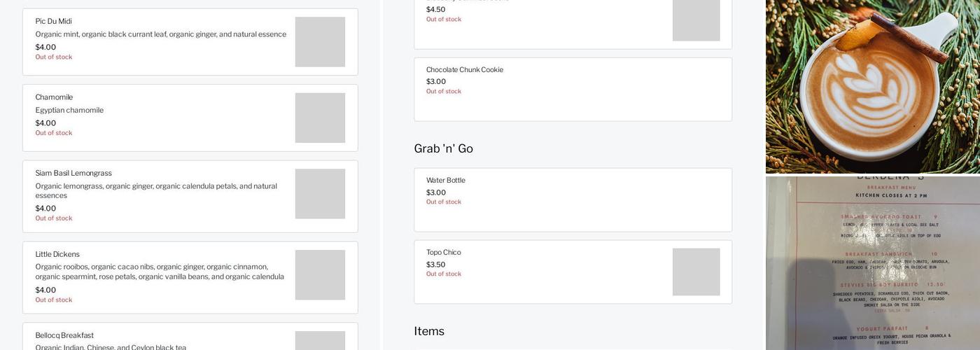Image resolution: width=980 pixels, height=350 pixels.
Task: Click the Little Dickens image placeholder
Action: click(320, 275)
